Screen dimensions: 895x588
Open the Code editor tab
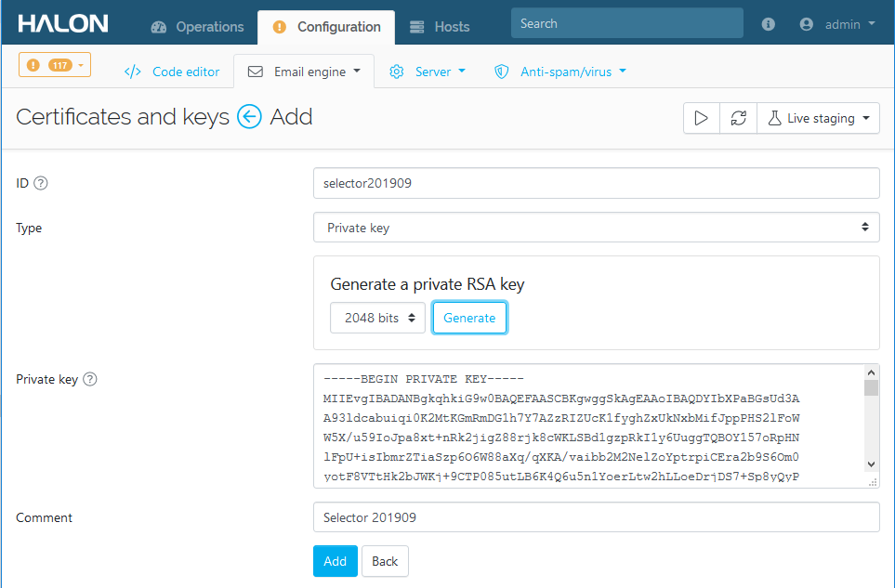172,72
